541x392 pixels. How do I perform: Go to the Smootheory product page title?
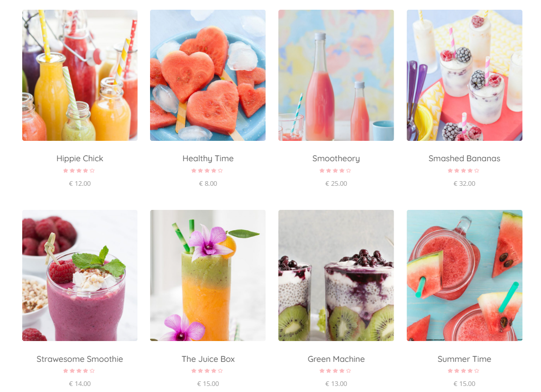336,158
